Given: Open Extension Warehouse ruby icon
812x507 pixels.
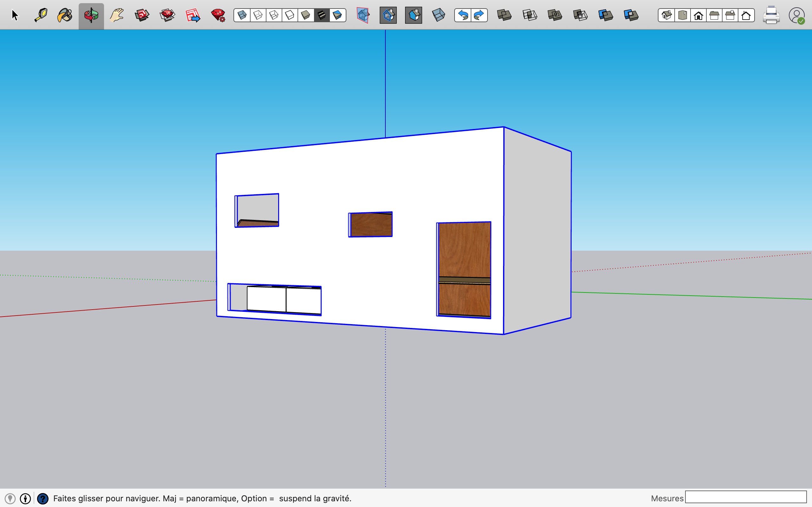Looking at the screenshot, I should [x=167, y=15].
